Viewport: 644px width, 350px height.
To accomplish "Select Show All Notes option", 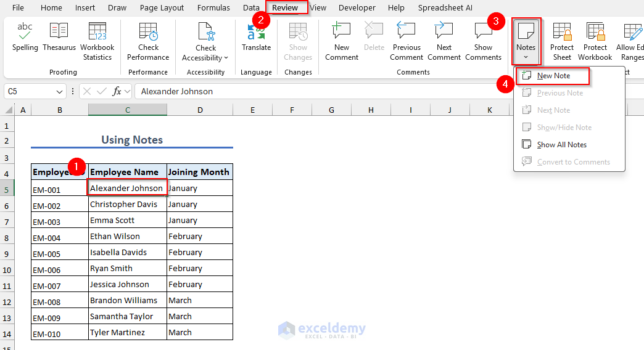I will pyautogui.click(x=569, y=144).
